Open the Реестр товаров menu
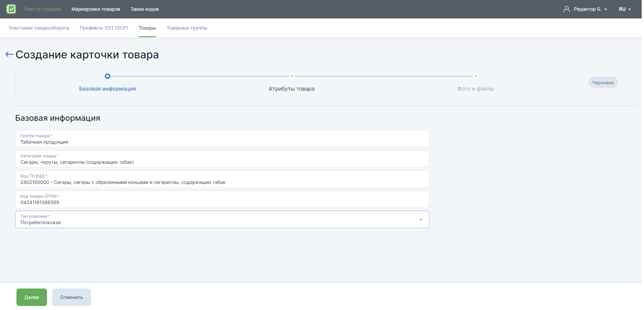 (x=42, y=9)
